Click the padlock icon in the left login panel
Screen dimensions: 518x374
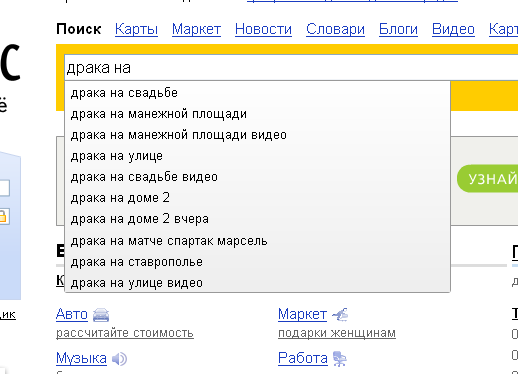tap(3, 217)
